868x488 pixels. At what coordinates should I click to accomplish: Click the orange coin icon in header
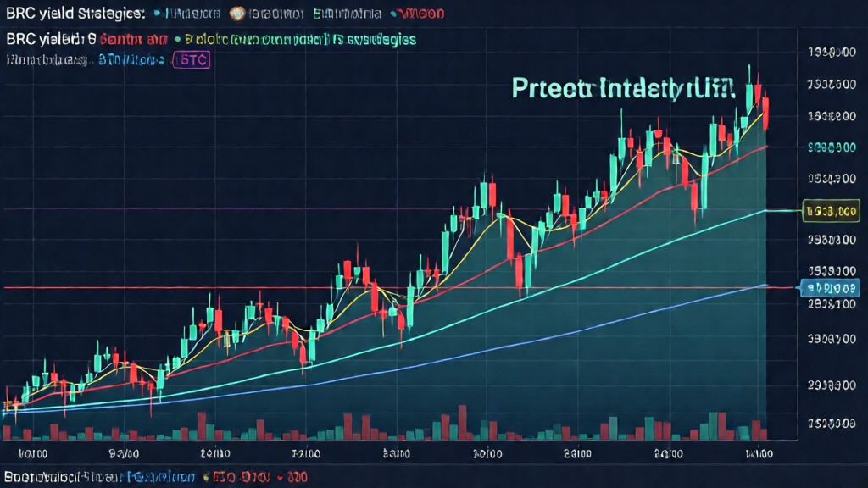[236, 14]
